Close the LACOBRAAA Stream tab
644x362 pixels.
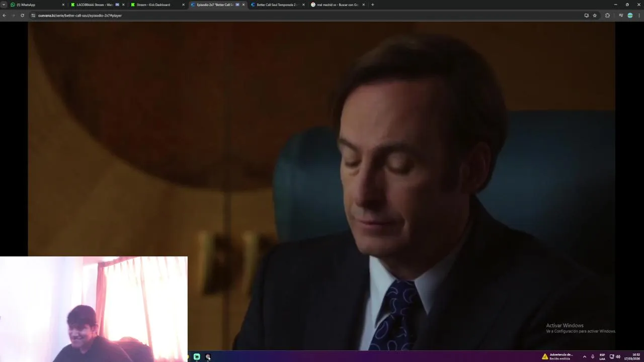pyautogui.click(x=123, y=5)
